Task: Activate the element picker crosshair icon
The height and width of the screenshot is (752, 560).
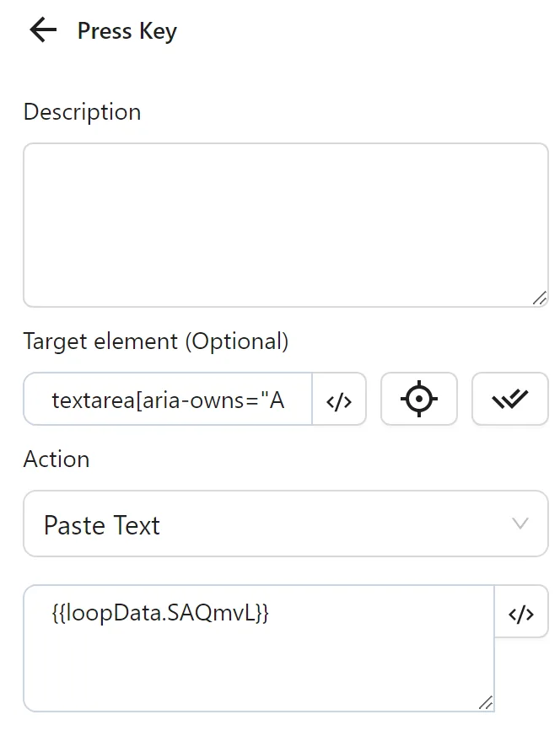Action: click(x=419, y=400)
